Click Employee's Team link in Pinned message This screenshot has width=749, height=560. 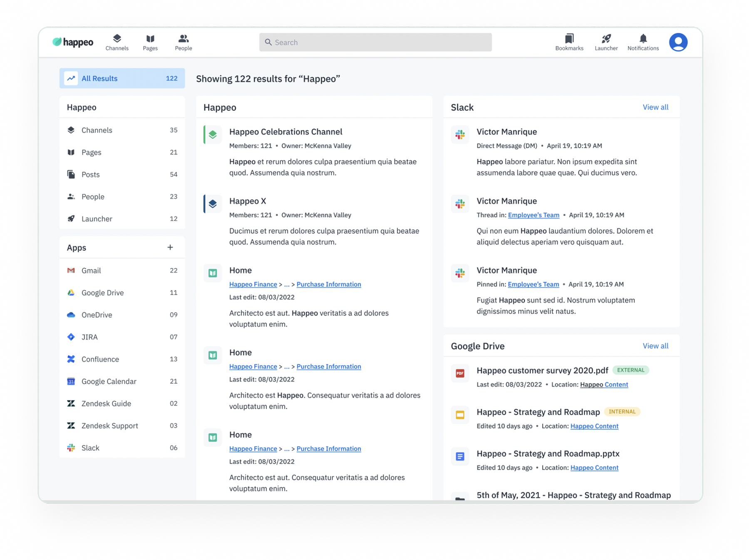tap(533, 284)
